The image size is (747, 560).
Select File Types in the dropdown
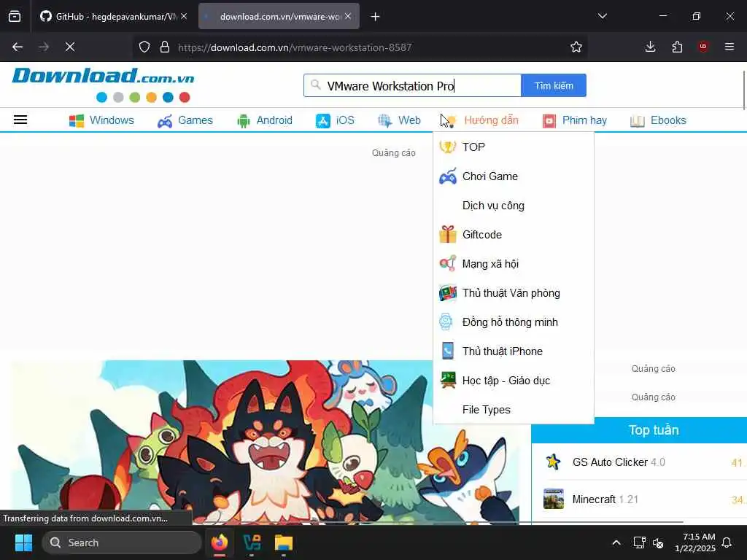click(514, 410)
